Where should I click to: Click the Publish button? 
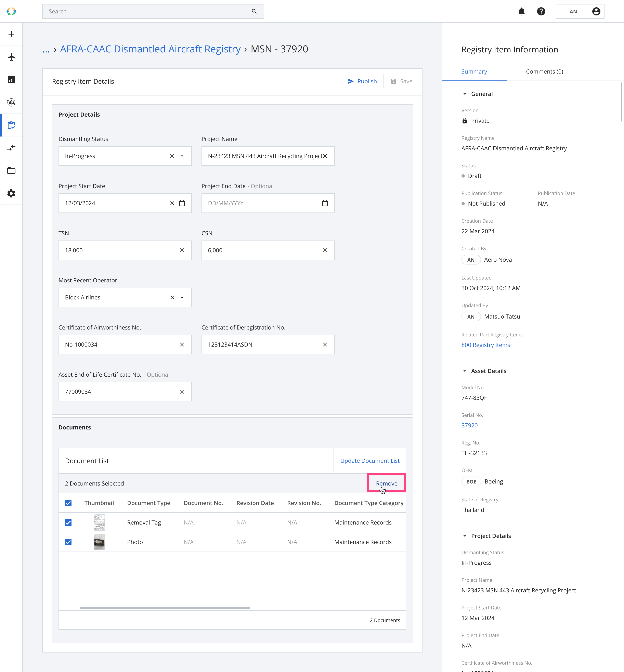click(x=362, y=81)
